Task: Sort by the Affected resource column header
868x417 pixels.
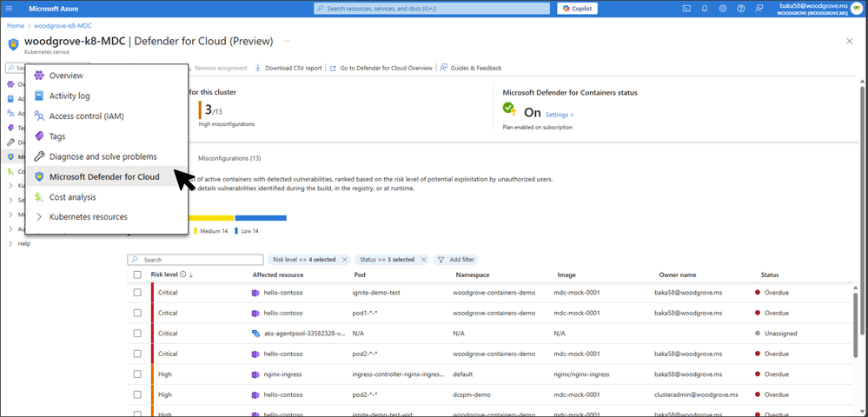Action: point(278,275)
